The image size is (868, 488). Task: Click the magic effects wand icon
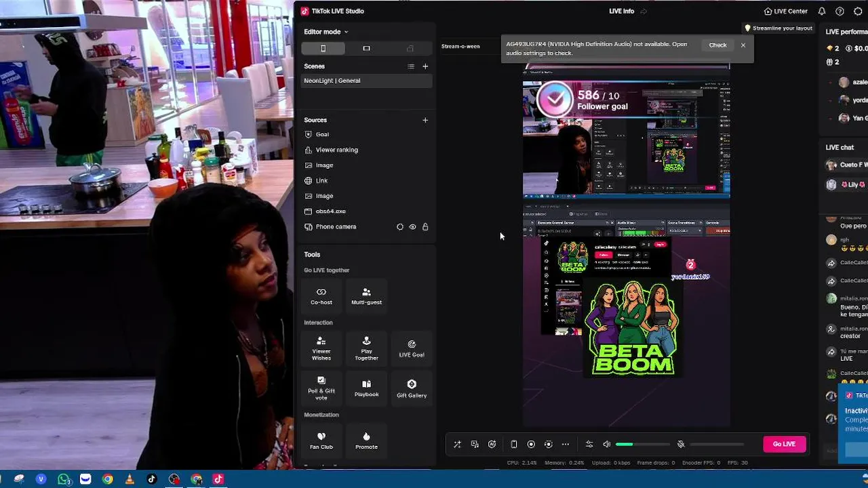pos(457,445)
